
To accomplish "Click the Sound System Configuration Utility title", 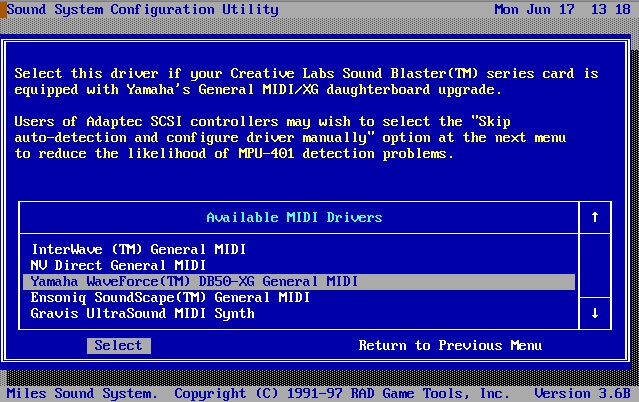I will coord(143,9).
